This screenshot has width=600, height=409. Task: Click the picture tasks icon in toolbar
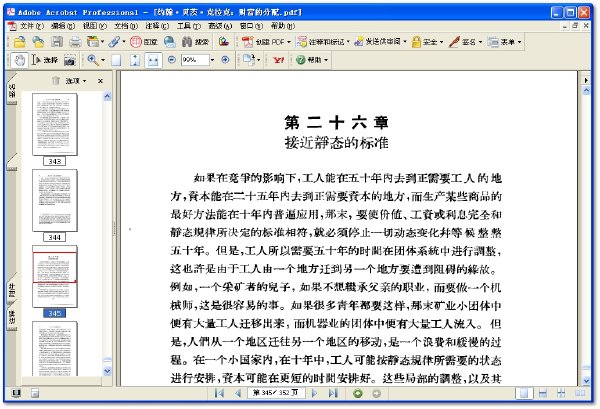tap(224, 41)
